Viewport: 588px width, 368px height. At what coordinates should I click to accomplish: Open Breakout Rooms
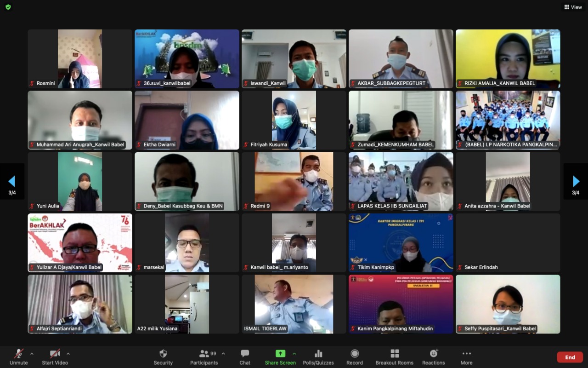tap(395, 354)
